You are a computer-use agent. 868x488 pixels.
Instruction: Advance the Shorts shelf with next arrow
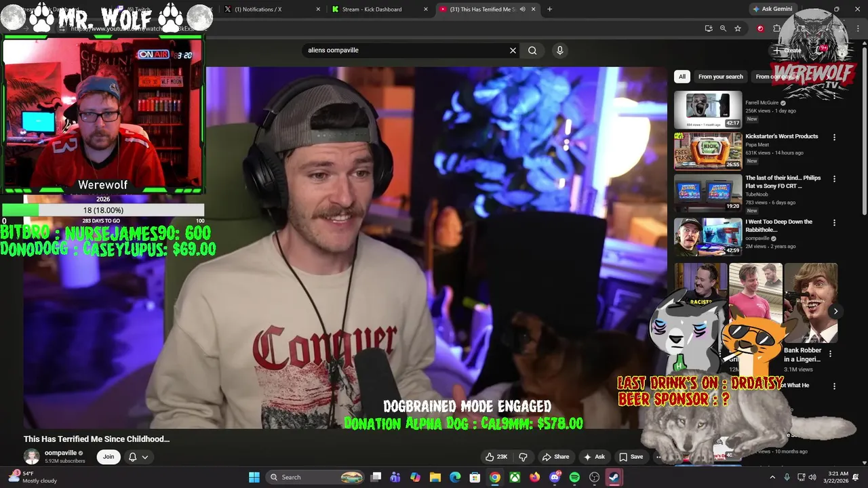click(835, 311)
